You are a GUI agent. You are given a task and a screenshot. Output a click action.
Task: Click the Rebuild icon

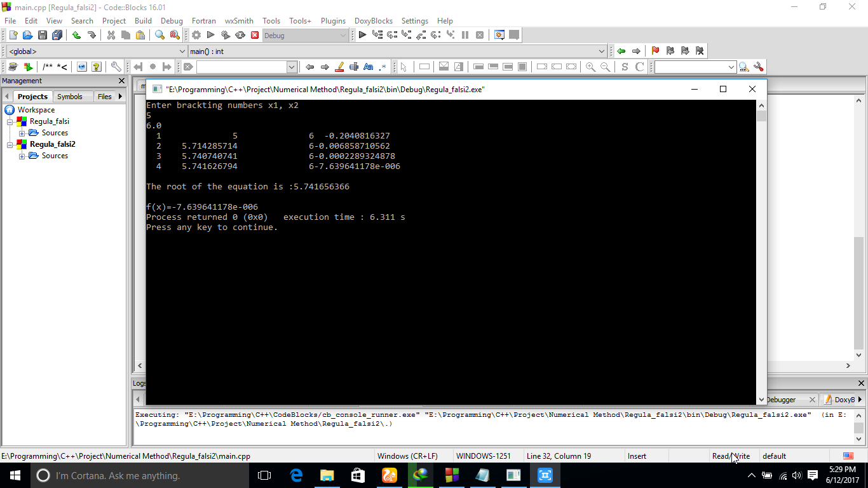point(240,36)
